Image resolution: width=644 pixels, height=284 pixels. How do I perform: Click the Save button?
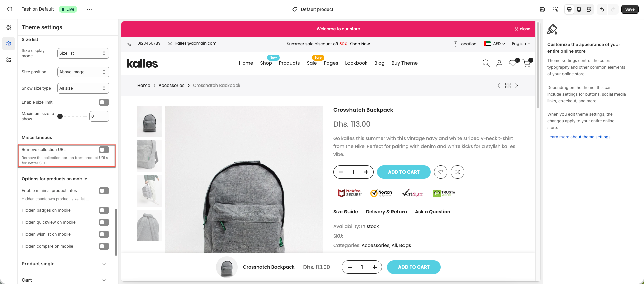pos(630,9)
